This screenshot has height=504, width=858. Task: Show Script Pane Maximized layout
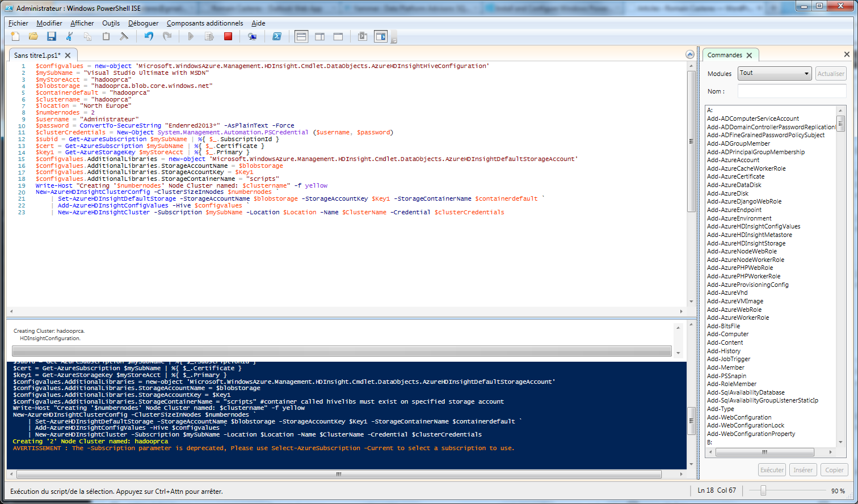(x=337, y=36)
